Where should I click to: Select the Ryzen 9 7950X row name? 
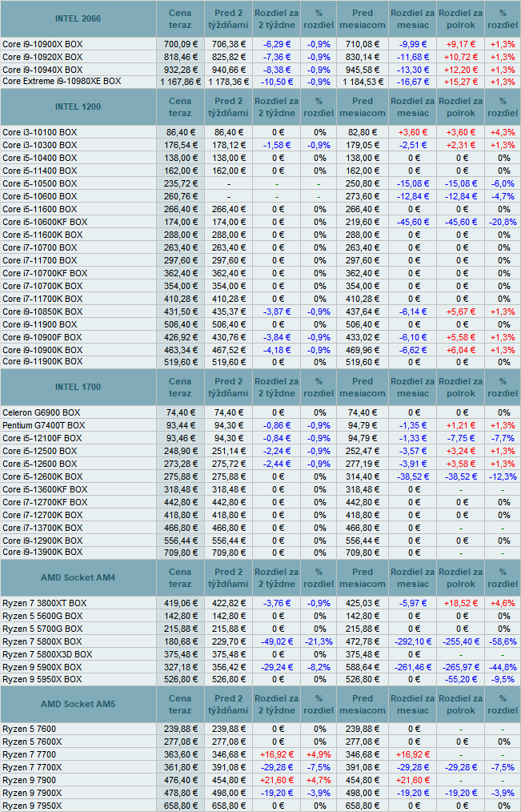click(32, 806)
